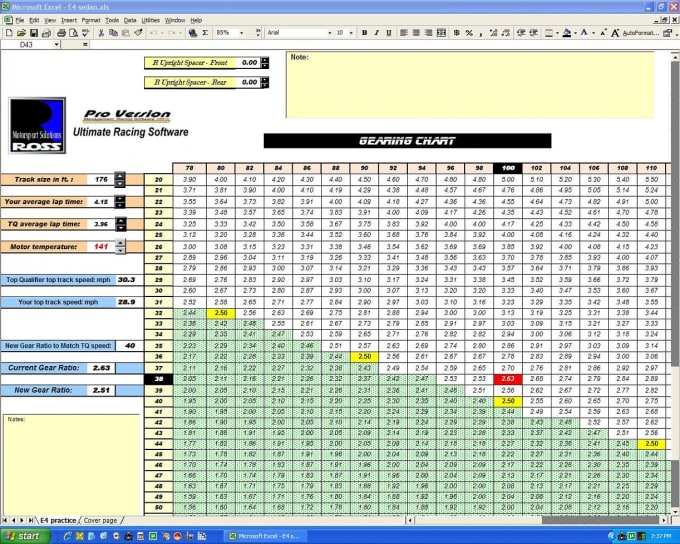Click the formula bar equals button
The image size is (680, 544).
click(85, 45)
